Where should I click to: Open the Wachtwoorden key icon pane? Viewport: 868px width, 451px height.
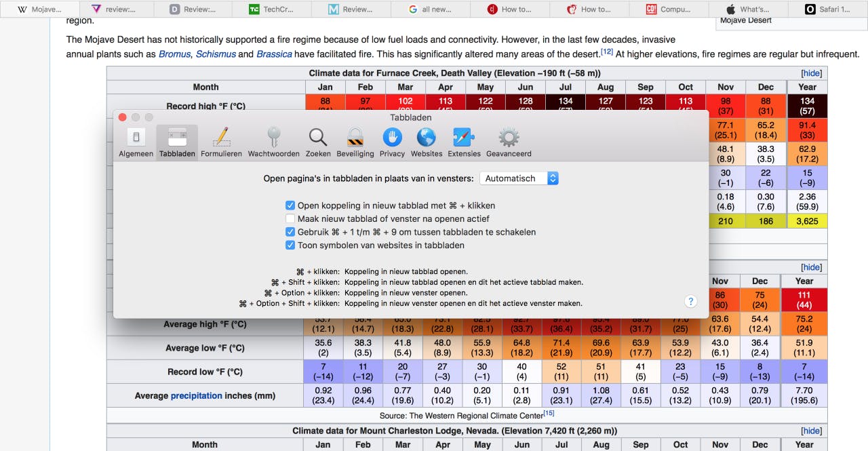[x=273, y=142]
